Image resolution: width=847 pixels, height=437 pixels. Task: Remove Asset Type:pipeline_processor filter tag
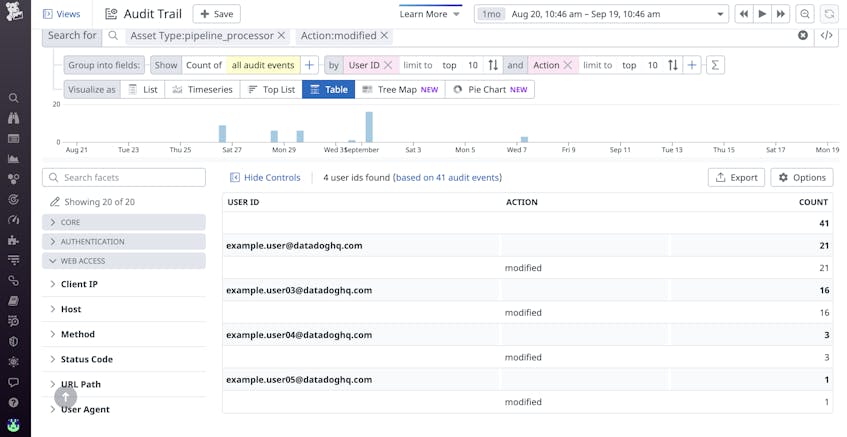pyautogui.click(x=281, y=35)
